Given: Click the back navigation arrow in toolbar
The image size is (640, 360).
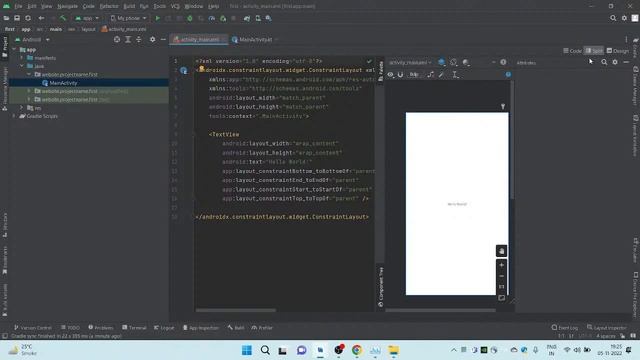Looking at the screenshot, I should (x=41, y=18).
